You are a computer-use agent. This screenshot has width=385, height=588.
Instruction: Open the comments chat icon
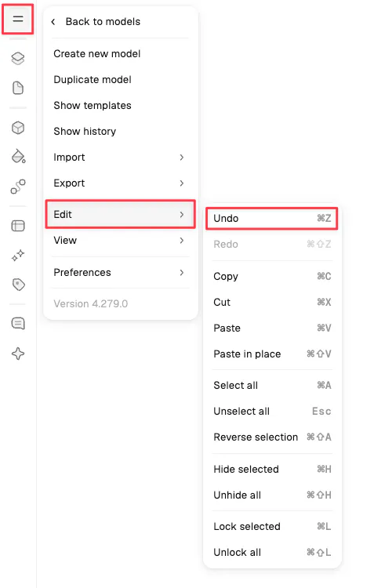(x=17, y=323)
